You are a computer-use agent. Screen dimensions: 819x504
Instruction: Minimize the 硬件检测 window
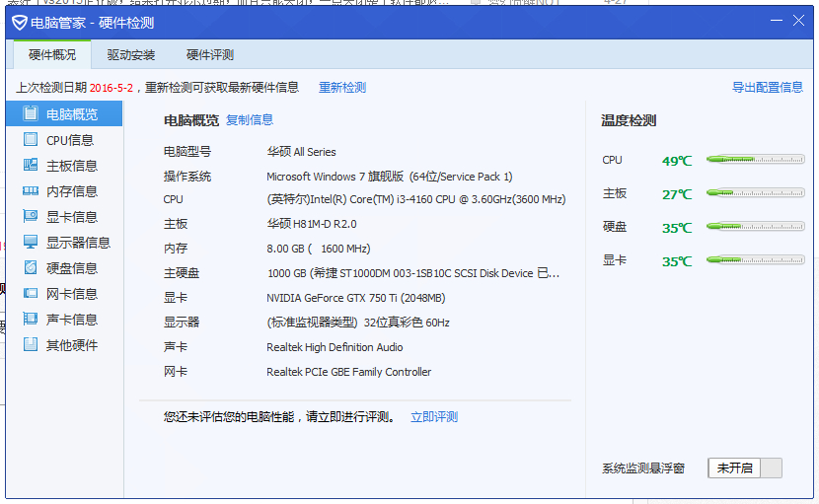click(x=777, y=21)
